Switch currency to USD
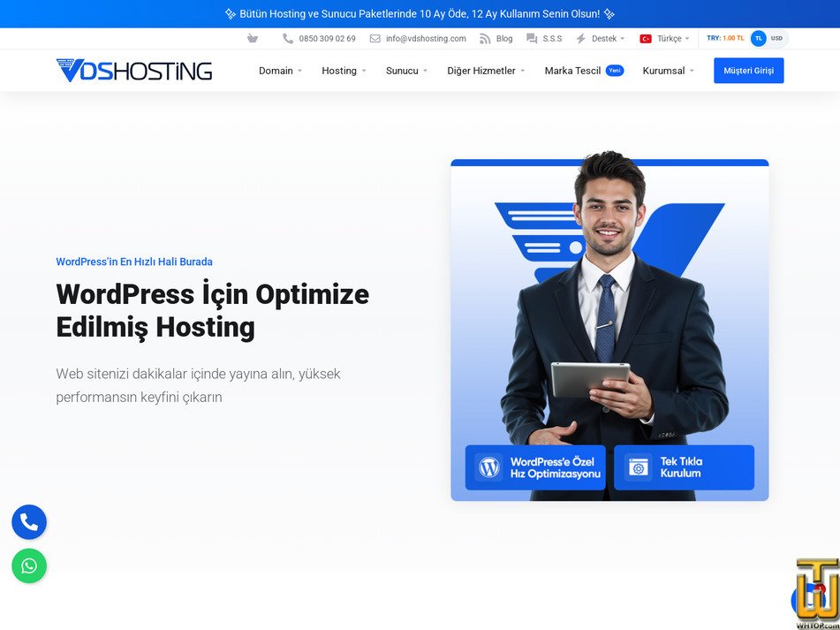 pos(776,39)
